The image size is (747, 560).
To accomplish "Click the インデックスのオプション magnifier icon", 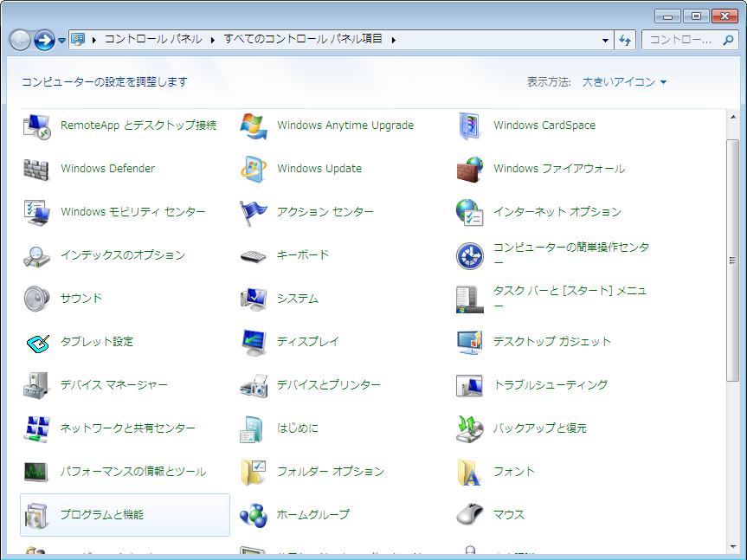I will click(36, 256).
